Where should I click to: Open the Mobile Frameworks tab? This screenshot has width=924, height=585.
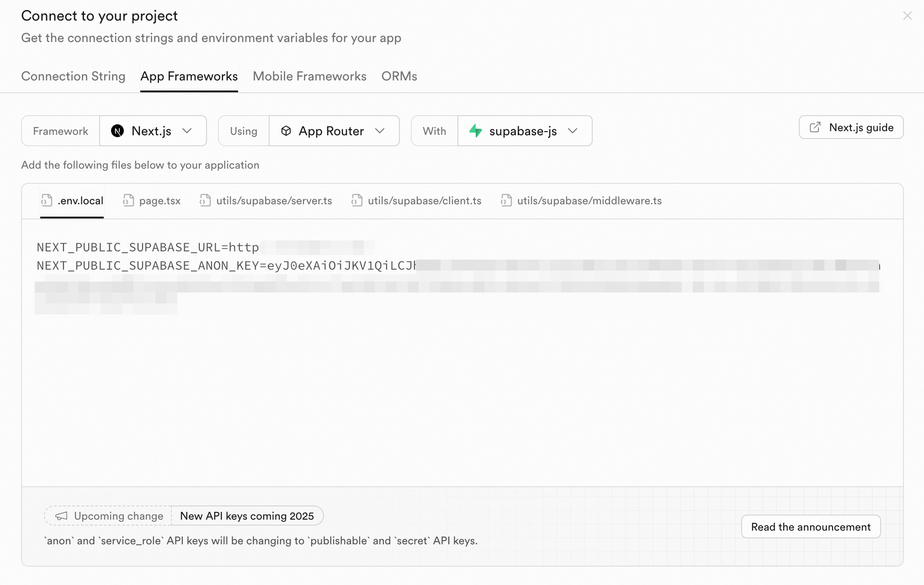pos(309,76)
